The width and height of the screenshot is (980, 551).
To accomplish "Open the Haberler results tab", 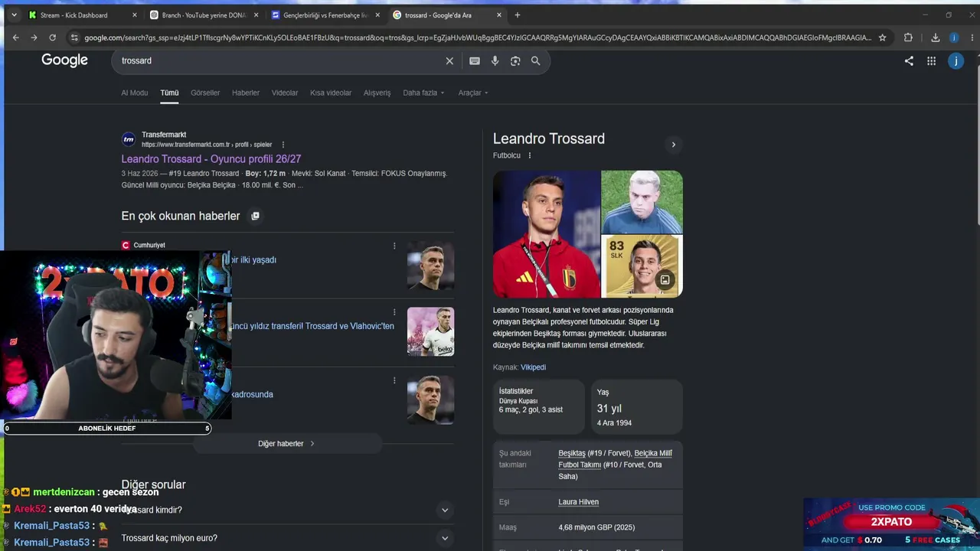I will point(246,93).
